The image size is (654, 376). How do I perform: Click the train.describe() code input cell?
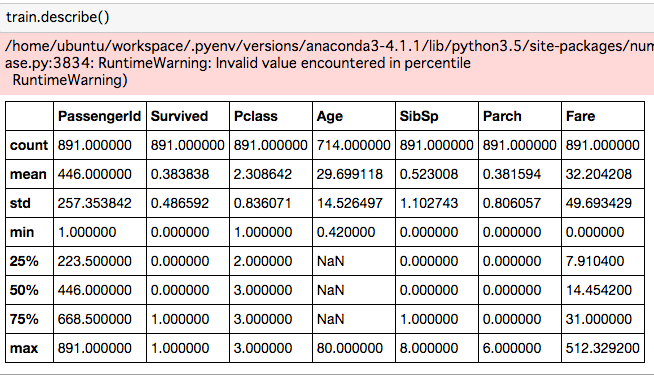click(x=327, y=17)
